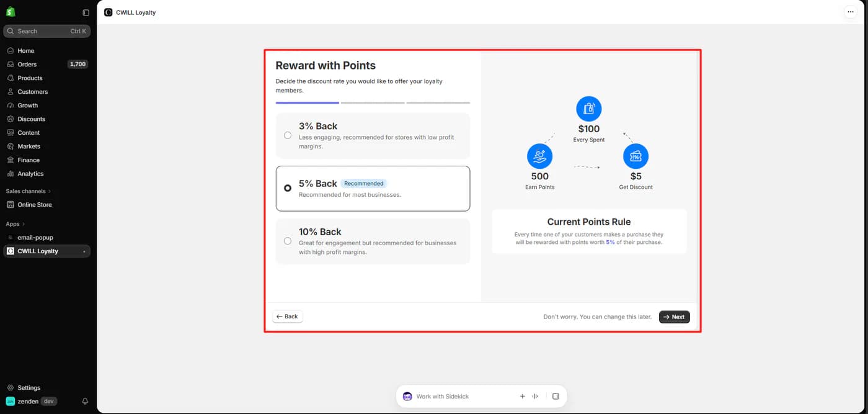This screenshot has height=414, width=868.
Task: Click the Finance bank icon
Action: 11,160
